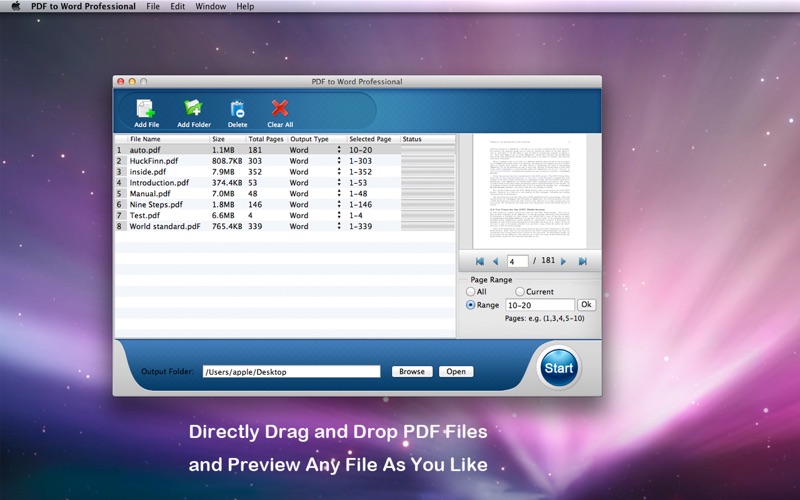Click the Selected Page column header
Screen dimensions: 800x500
(x=373, y=139)
